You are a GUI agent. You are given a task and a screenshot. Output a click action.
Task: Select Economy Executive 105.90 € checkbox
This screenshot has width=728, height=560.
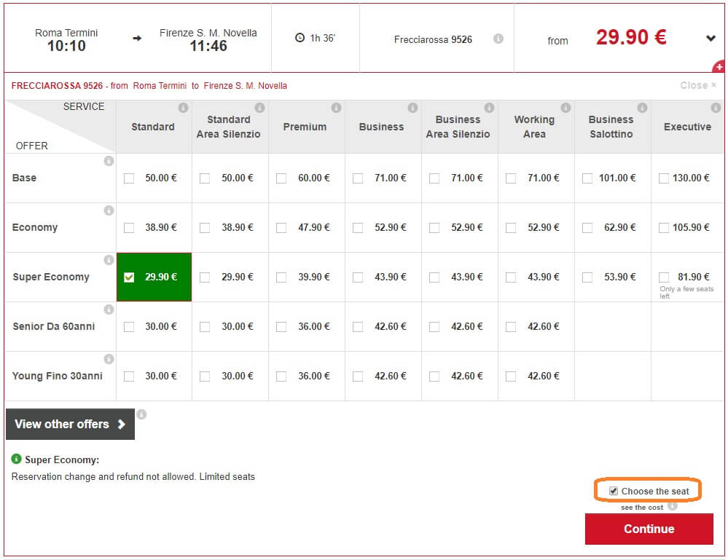click(664, 228)
